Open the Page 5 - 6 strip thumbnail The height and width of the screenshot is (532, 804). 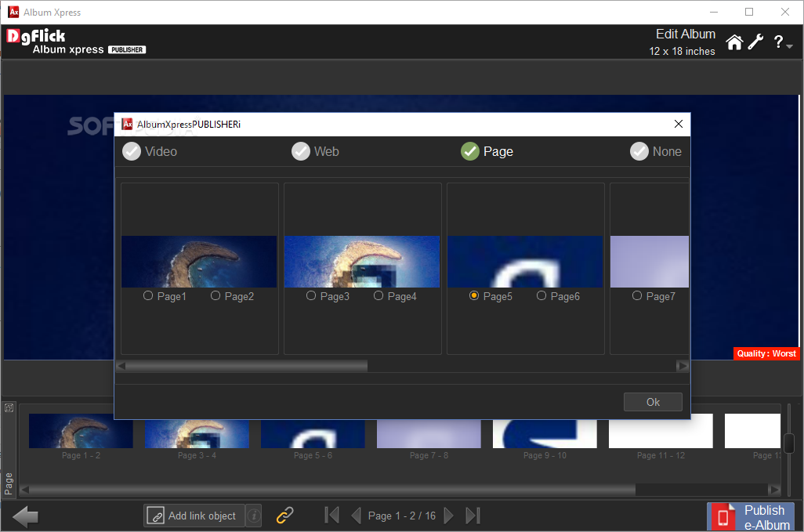(x=313, y=433)
